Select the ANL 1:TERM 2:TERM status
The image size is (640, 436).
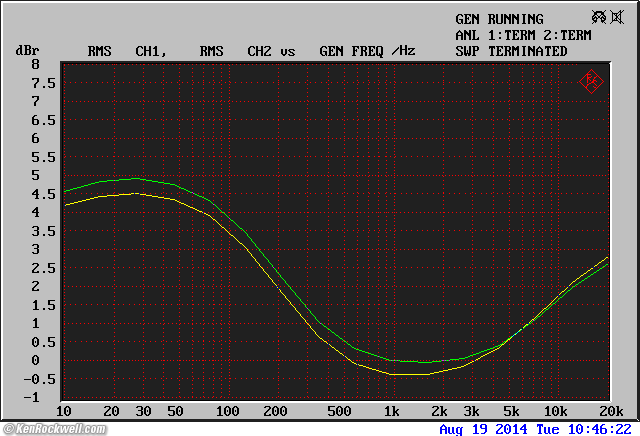(523, 35)
